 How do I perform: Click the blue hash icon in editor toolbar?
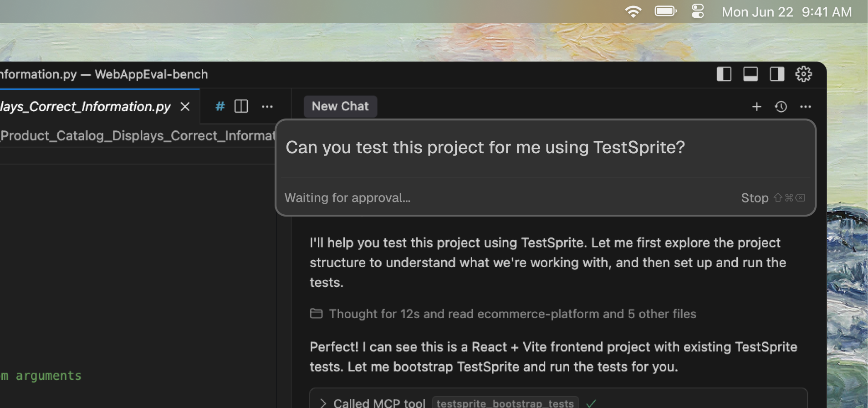click(220, 107)
